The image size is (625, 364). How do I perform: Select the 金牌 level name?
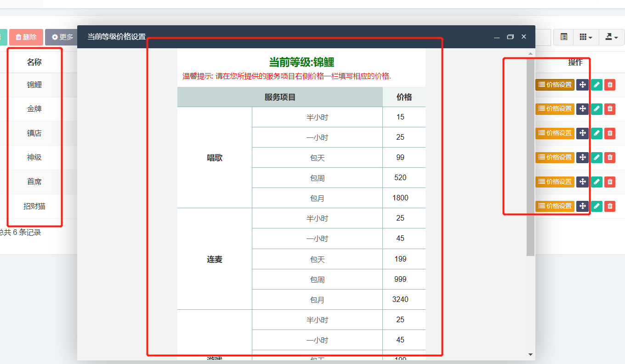click(x=34, y=109)
